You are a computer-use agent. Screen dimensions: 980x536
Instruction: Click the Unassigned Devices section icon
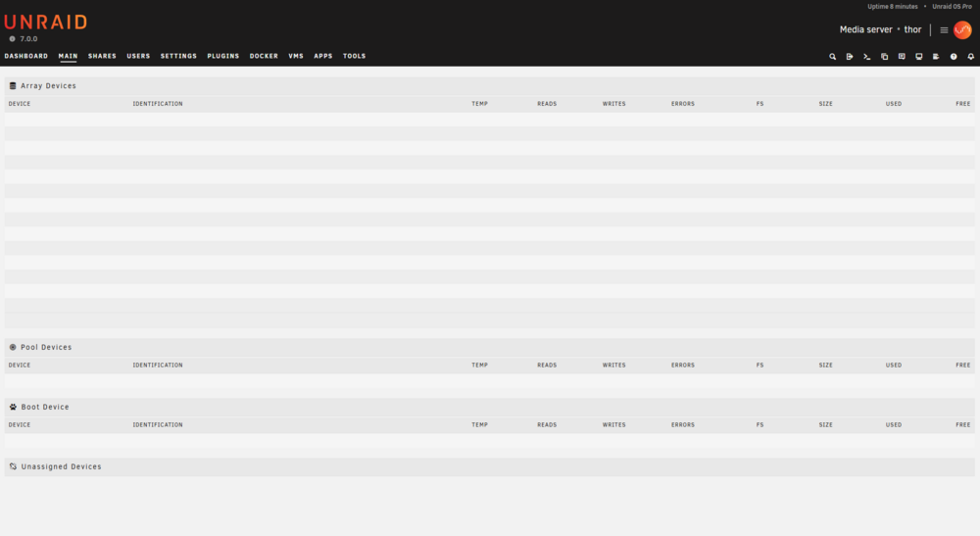(x=13, y=466)
